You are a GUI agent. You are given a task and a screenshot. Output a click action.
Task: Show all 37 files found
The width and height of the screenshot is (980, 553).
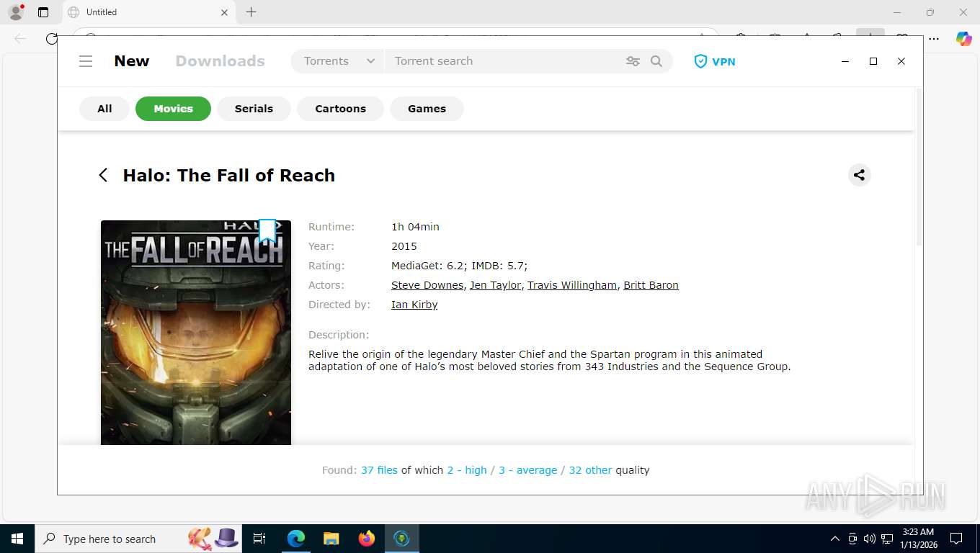[x=379, y=470]
